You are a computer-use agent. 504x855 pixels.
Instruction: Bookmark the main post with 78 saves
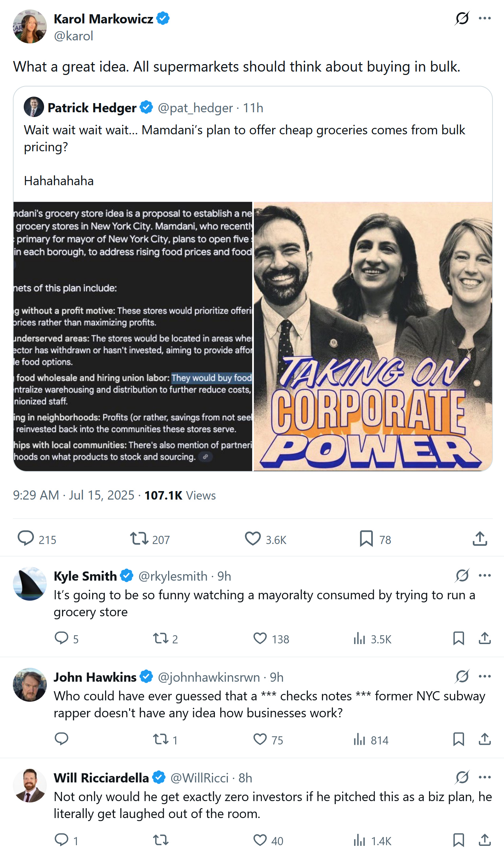click(366, 539)
